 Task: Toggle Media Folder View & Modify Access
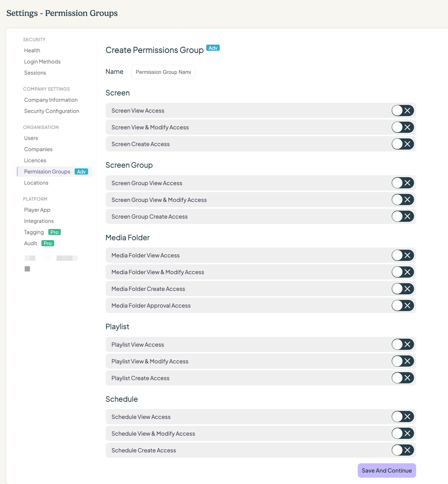[x=403, y=272]
